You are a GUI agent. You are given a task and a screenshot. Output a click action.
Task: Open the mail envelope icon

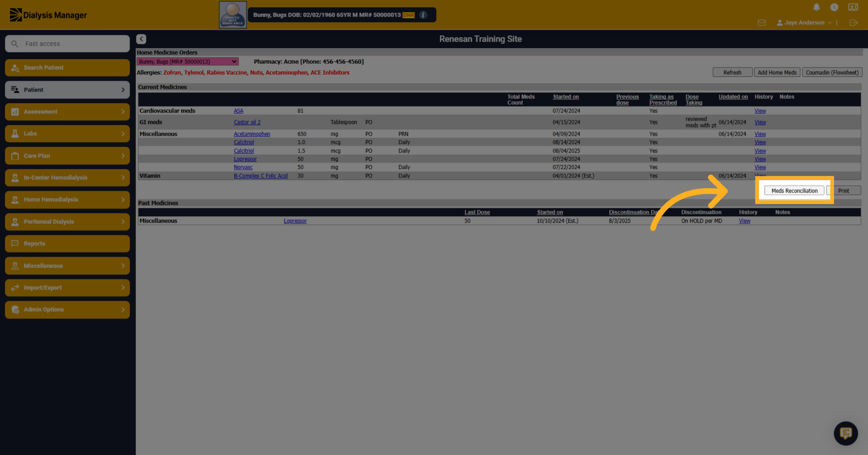761,23
